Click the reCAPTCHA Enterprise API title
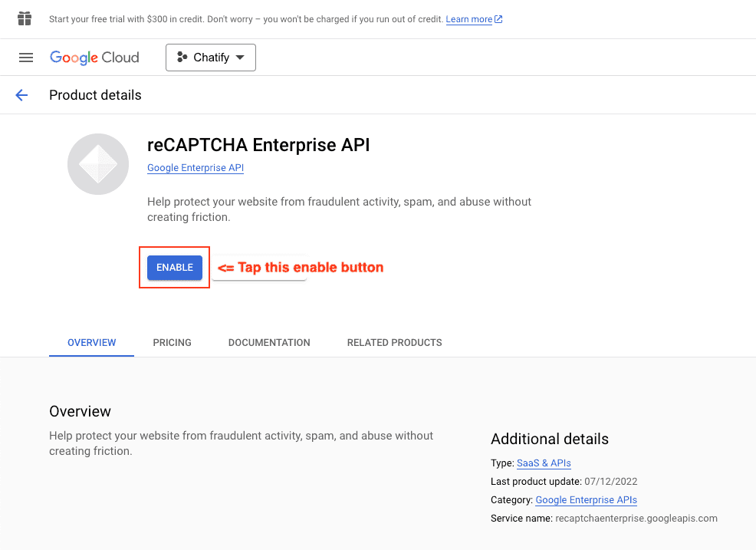The image size is (756, 550). pyautogui.click(x=258, y=145)
